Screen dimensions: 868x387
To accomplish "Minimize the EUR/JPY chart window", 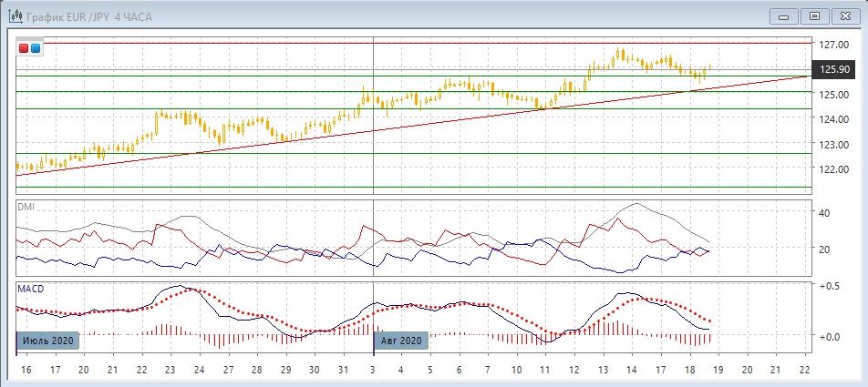I will pyautogui.click(x=784, y=15).
